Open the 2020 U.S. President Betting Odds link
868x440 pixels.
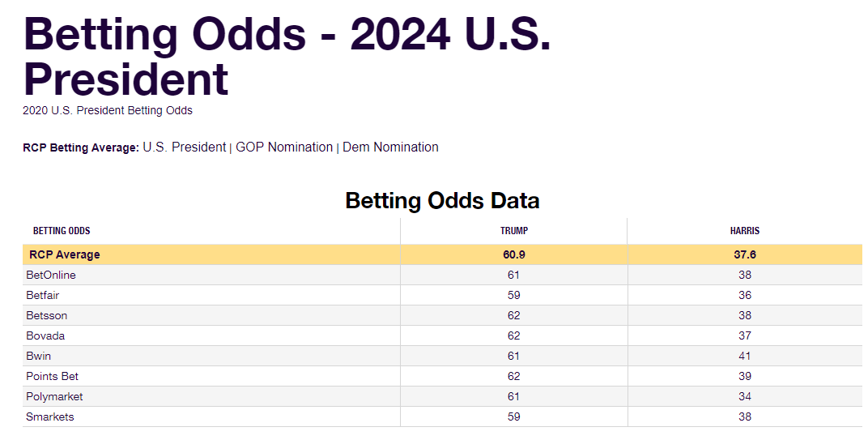point(108,110)
